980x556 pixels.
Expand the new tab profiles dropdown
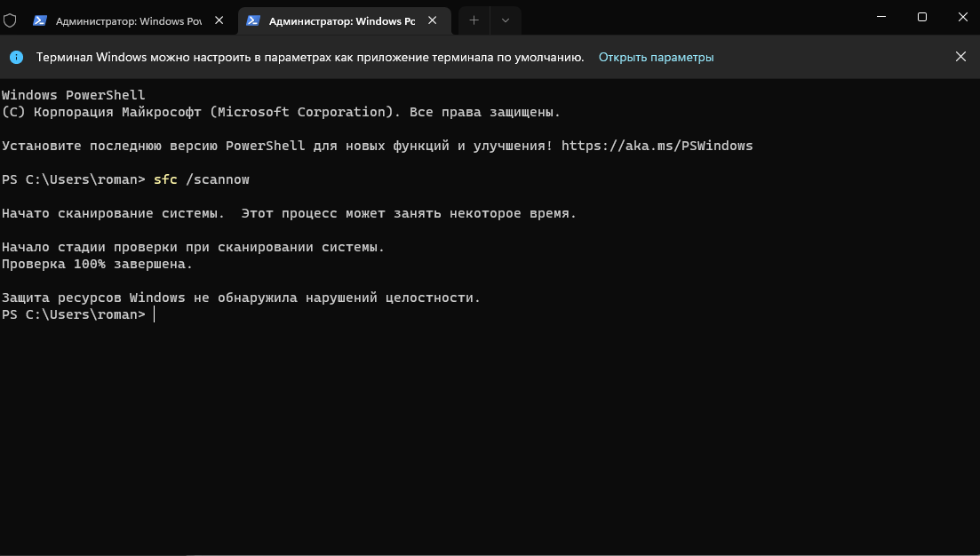(x=506, y=20)
